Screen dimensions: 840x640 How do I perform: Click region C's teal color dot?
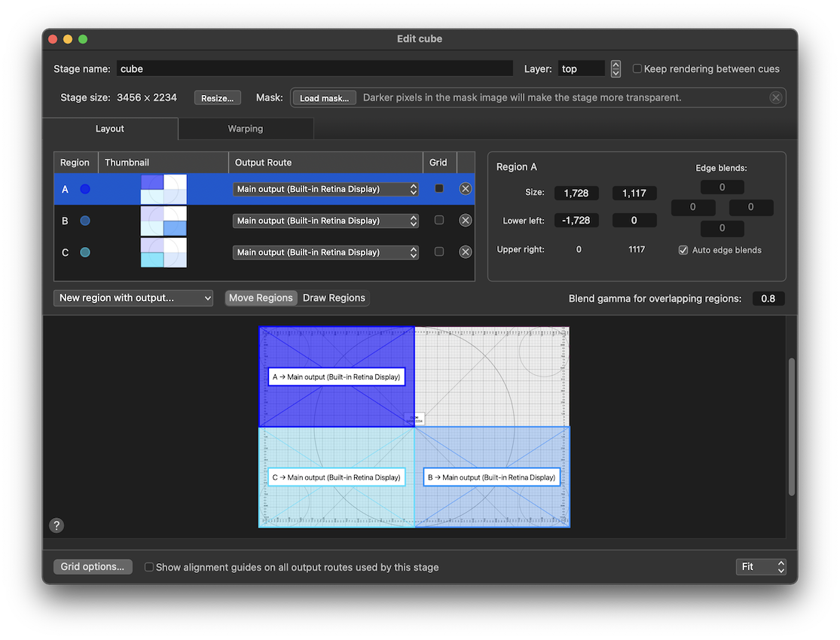85,252
